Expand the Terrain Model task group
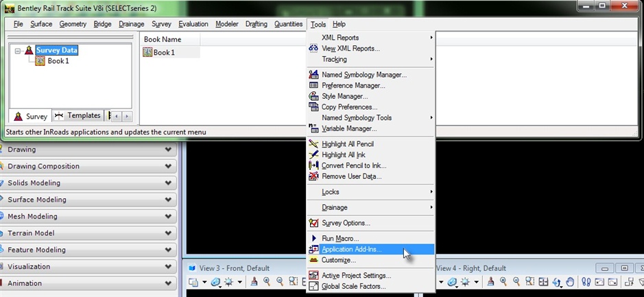The height and width of the screenshot is (297, 644). [x=168, y=233]
